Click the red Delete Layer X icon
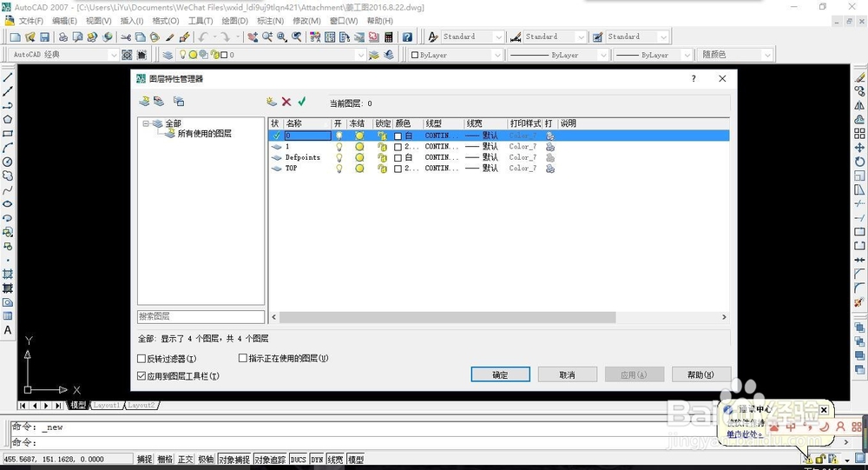 pos(286,102)
